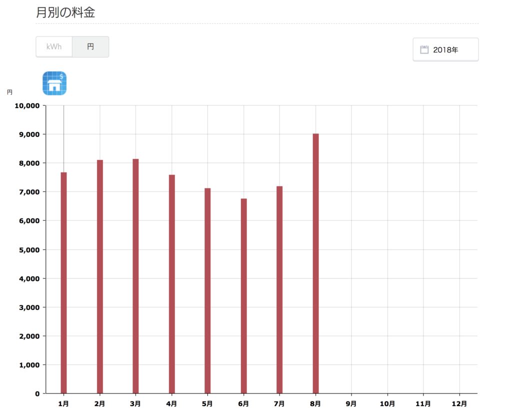Select the 円 unit toggle

[90, 46]
